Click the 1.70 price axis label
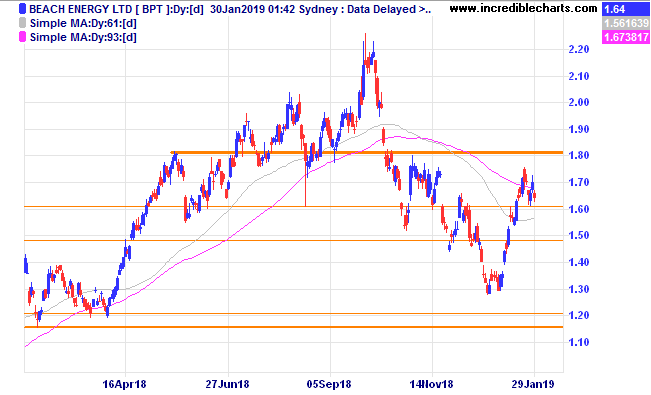The image size is (651, 395). coord(578,182)
